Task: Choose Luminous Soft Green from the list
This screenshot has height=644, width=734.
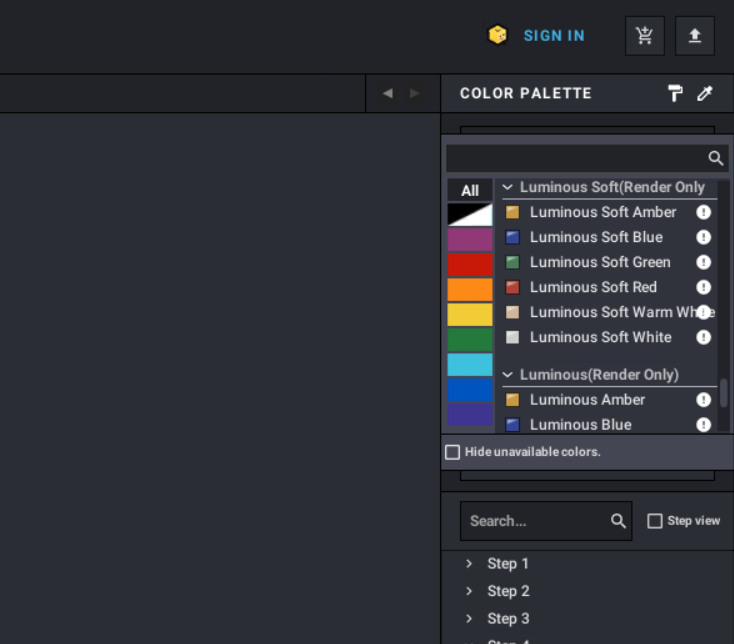Action: coord(599,262)
